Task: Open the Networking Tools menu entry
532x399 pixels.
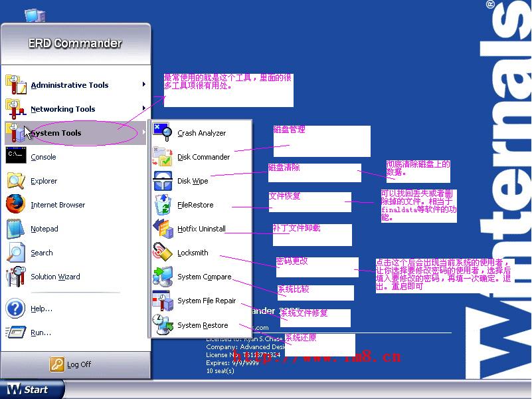Action: coord(76,109)
